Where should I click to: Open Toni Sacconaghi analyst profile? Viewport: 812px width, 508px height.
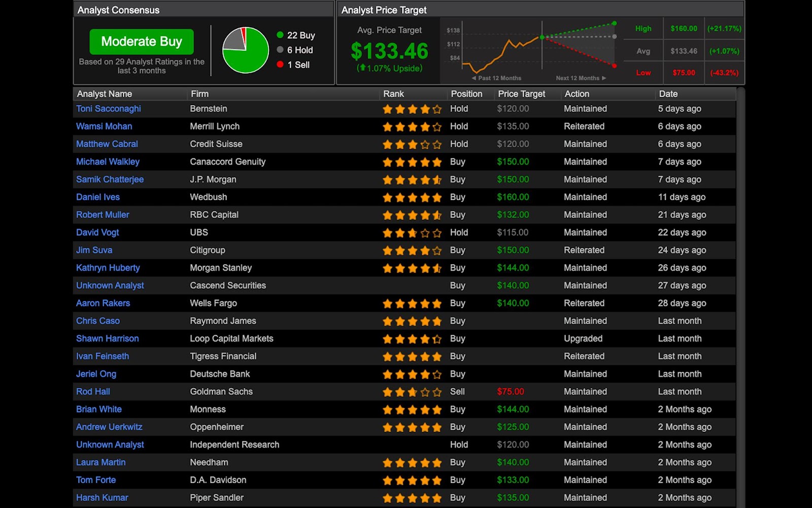(109, 109)
